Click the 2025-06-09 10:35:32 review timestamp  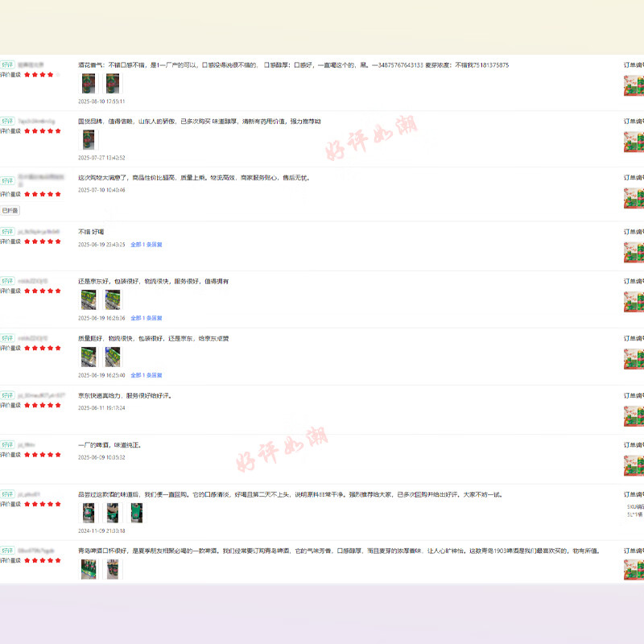pos(101,457)
